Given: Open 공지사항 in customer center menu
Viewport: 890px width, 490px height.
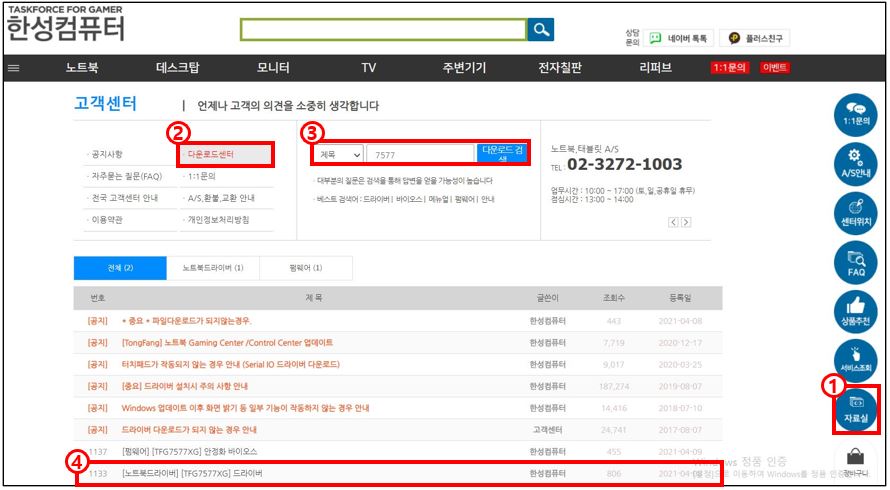Looking at the screenshot, I should [107, 154].
